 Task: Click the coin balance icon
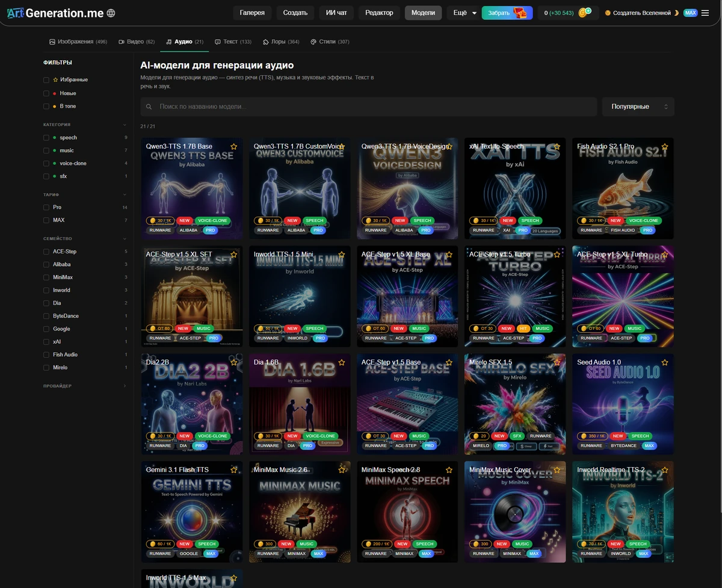point(584,13)
